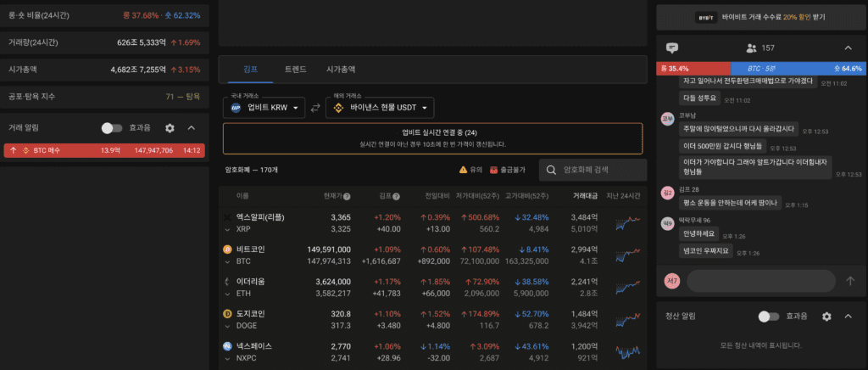Click the 거래량 626조 5,333억 value
Image resolution: width=868 pixels, height=370 pixels.
click(142, 42)
